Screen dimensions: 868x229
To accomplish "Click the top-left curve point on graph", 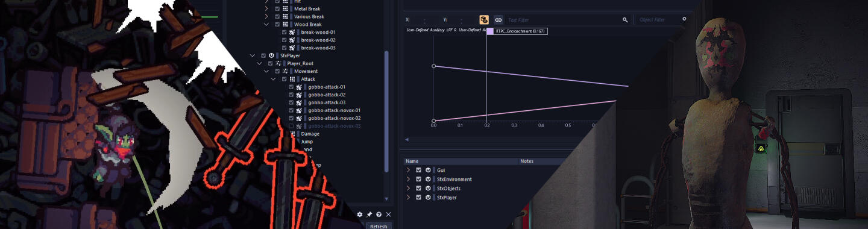I will click(434, 66).
